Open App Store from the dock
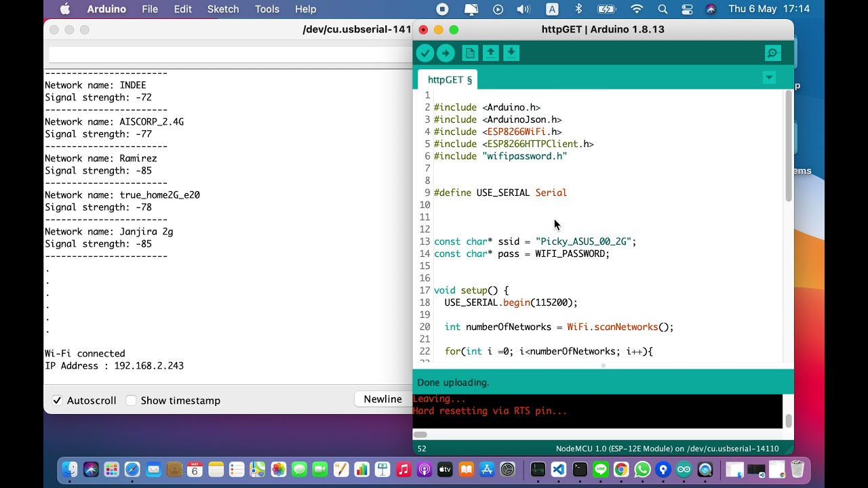868x488 pixels. pyautogui.click(x=486, y=469)
